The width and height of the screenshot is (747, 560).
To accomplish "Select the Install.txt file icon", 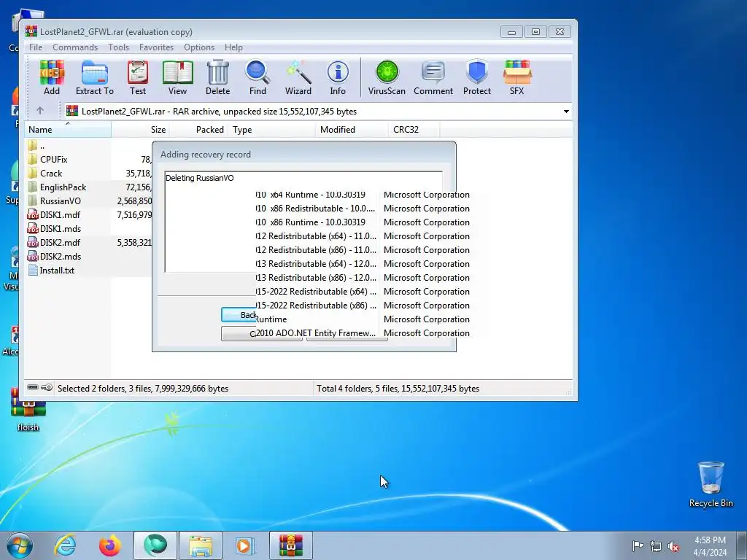I will coord(33,270).
